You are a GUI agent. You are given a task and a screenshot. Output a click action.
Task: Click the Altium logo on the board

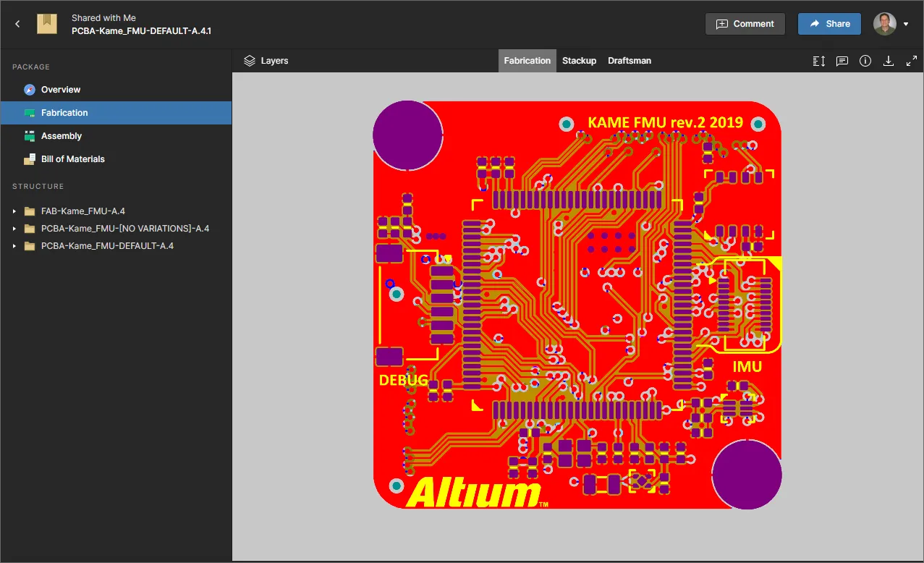(477, 493)
